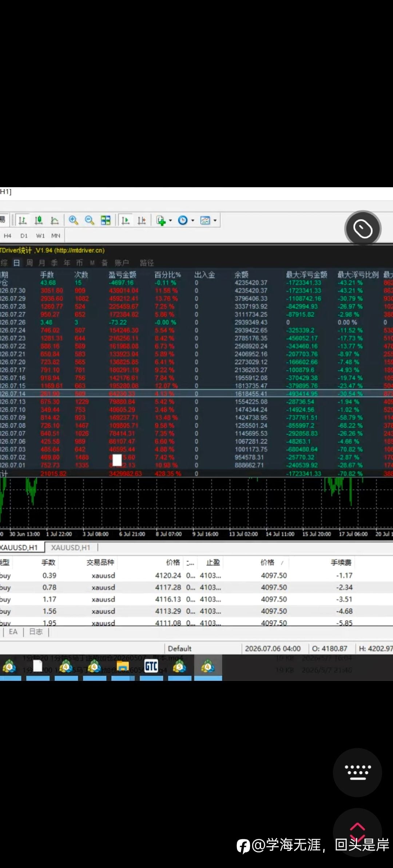
Task: Open the MetaTrader 5 taskbar icon
Action: point(180,666)
